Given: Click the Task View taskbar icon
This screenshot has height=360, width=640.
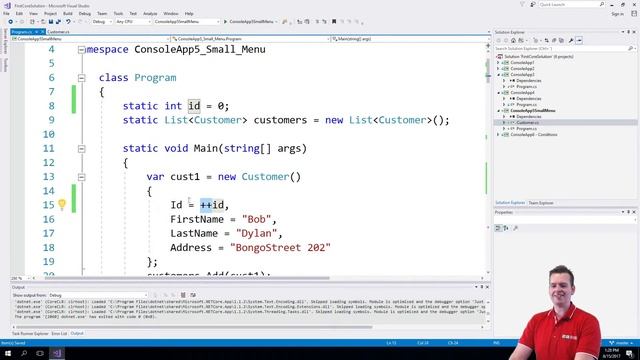Looking at the screenshot, I should [x=40, y=353].
